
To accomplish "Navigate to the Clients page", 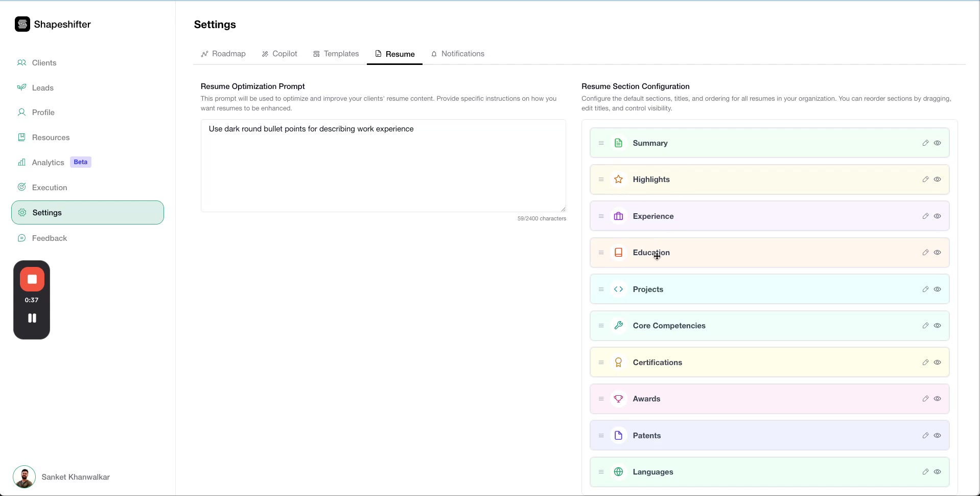I will tap(44, 62).
